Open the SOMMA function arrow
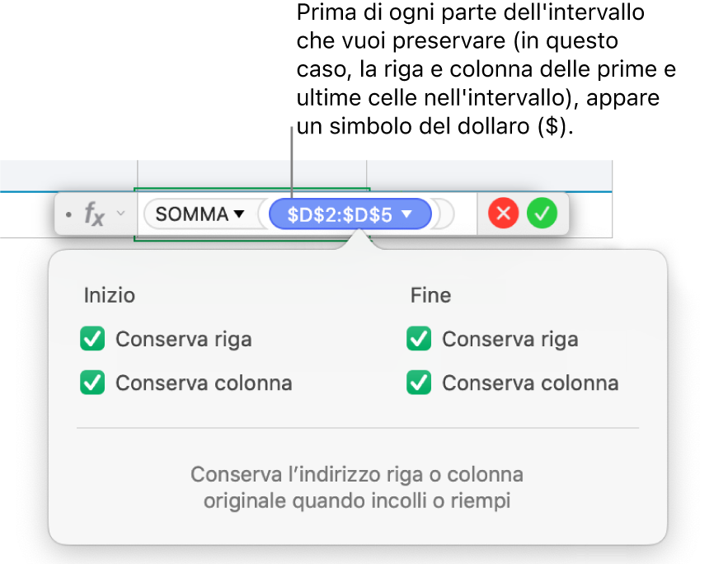 (239, 214)
